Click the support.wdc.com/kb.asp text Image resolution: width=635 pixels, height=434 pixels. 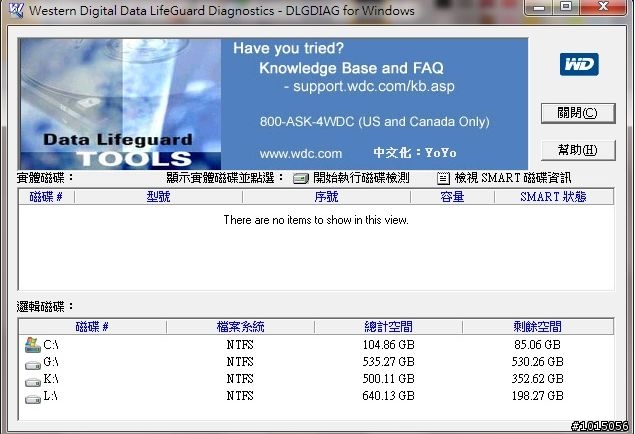373,87
